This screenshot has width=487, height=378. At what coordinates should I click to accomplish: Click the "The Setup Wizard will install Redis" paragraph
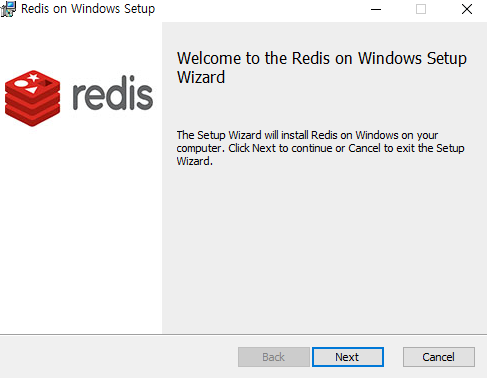pyautogui.click(x=320, y=148)
